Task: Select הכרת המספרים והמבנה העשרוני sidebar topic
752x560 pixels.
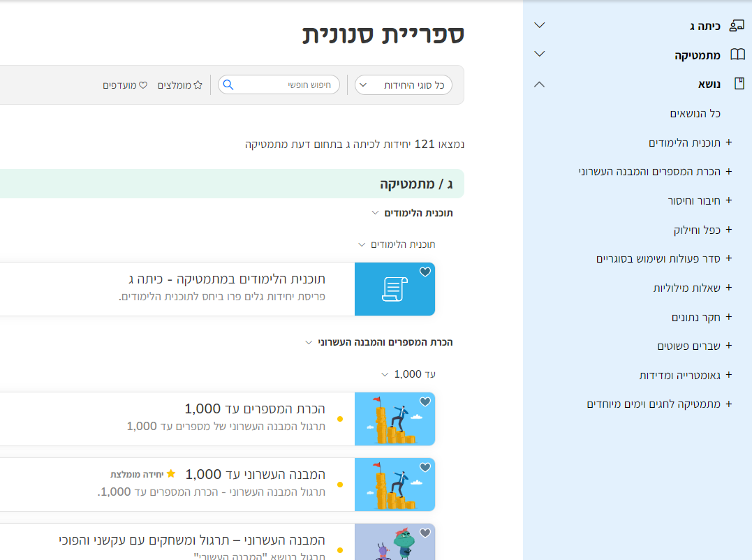Action: pos(649,172)
